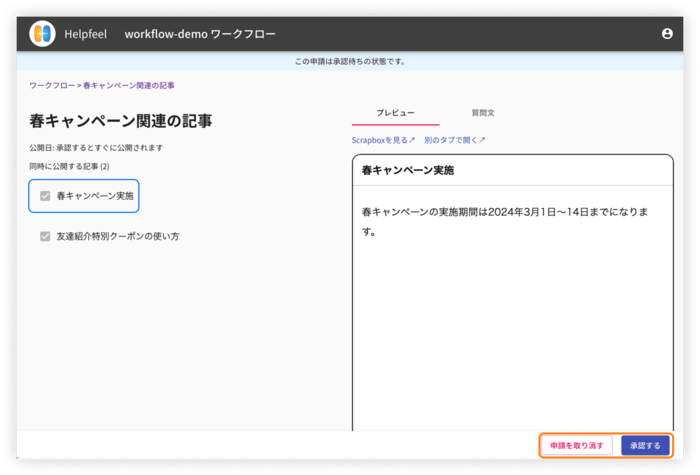This screenshot has width=700, height=475.
Task: Click the 承認する button
Action: tap(645, 446)
